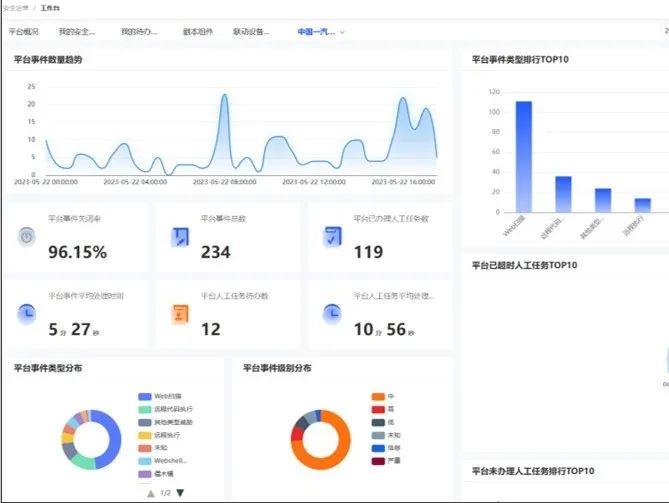This screenshot has width=669, height=503.
Task: Go to the next legend page arrow
Action: [x=180, y=493]
